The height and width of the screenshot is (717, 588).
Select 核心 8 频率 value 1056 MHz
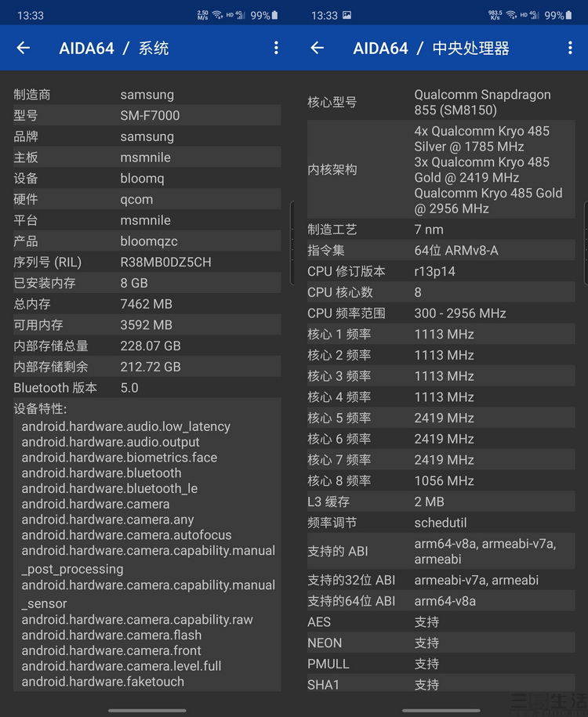[445, 480]
